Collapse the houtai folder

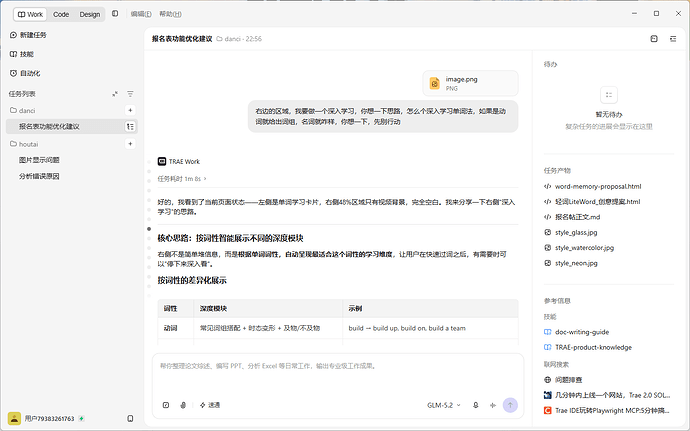(x=24, y=144)
